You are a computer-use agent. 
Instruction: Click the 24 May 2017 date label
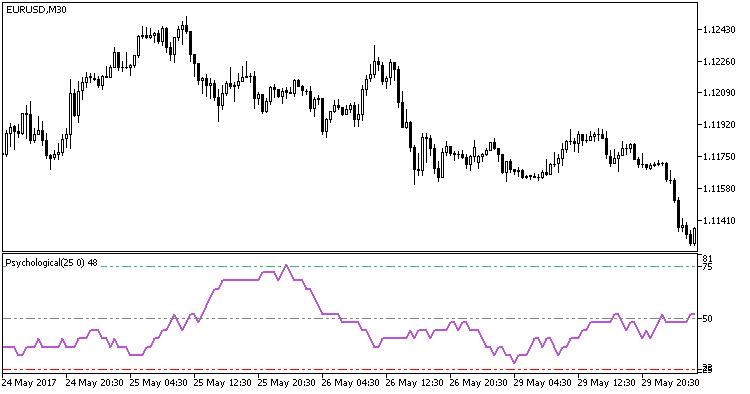(x=29, y=383)
